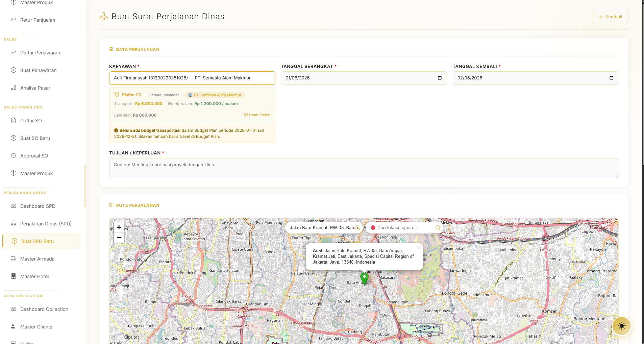Click the Buat Penawaran plus icon
This screenshot has height=344, width=644.
pyautogui.click(x=14, y=70)
